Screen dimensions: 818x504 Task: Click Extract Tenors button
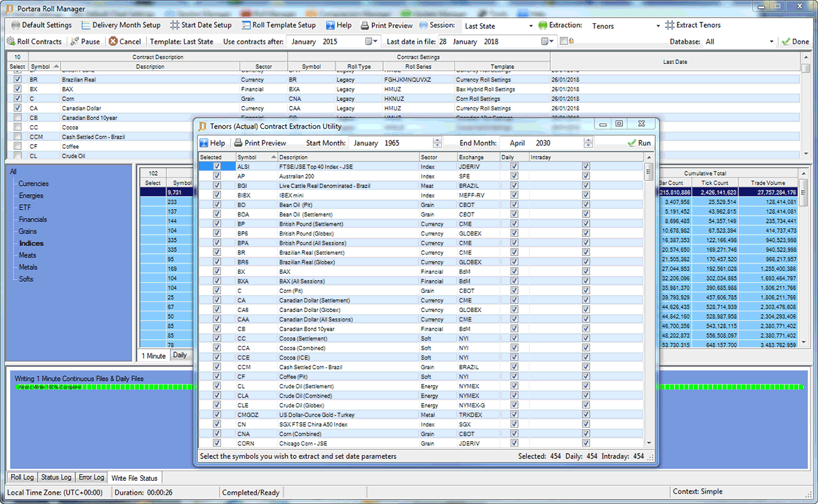coord(693,25)
